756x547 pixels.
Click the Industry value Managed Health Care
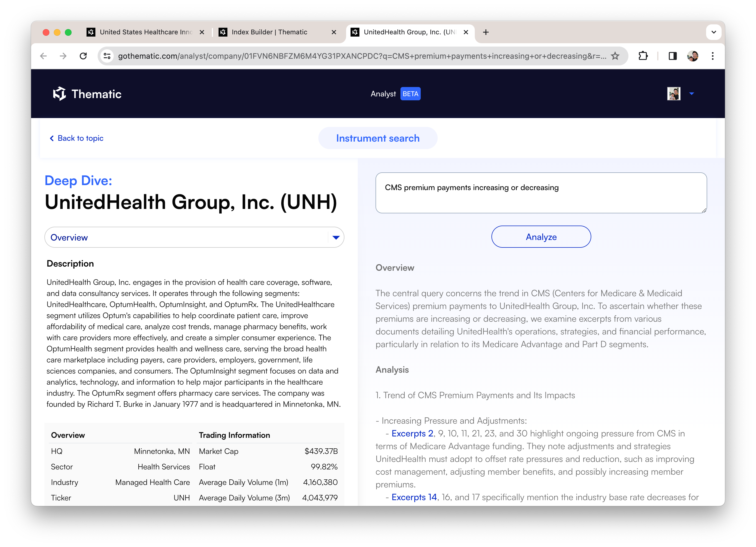152,482
